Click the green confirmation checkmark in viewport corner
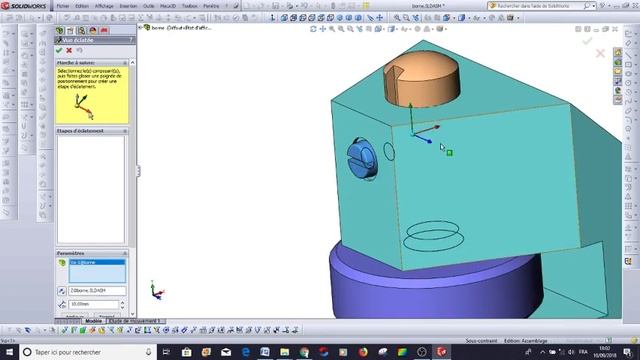The height and width of the screenshot is (360, 640). [x=587, y=41]
